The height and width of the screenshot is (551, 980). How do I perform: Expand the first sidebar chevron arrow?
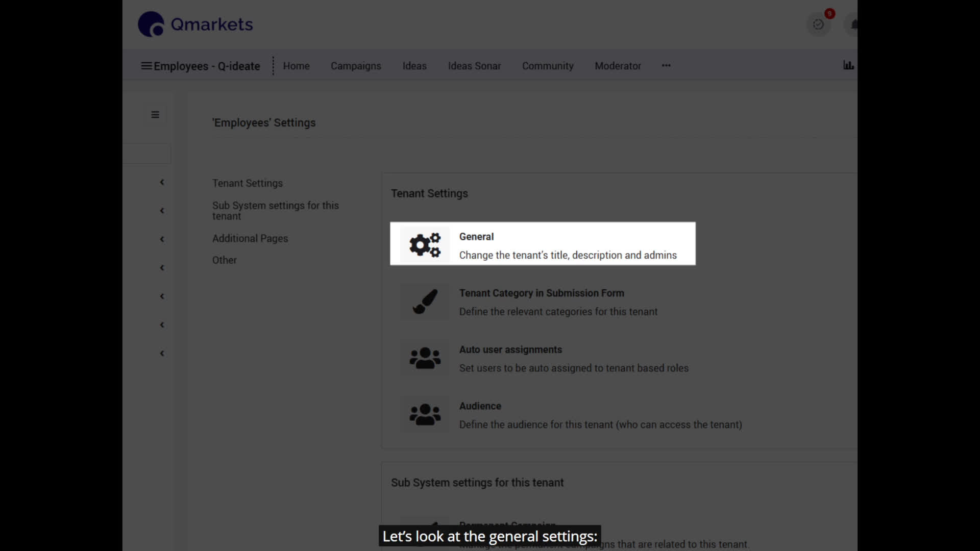click(162, 182)
